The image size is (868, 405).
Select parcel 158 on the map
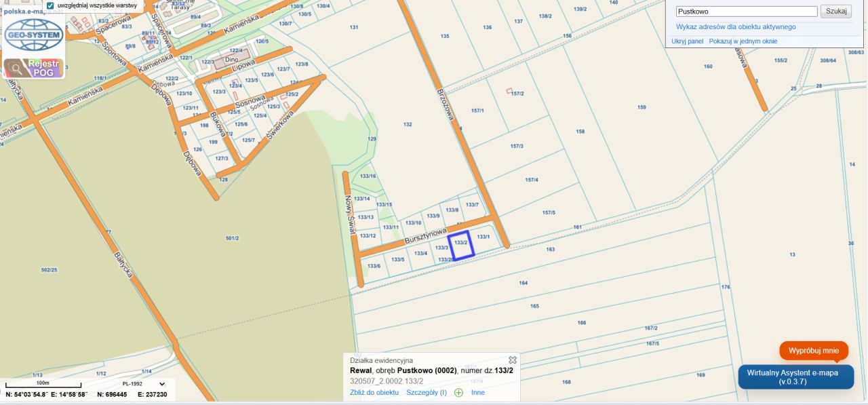click(x=580, y=132)
